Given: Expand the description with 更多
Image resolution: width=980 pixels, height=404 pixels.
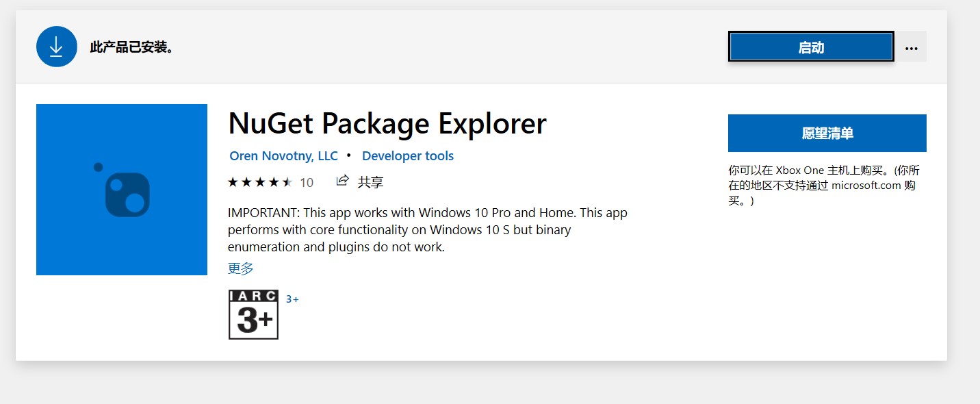Looking at the screenshot, I should (241, 268).
